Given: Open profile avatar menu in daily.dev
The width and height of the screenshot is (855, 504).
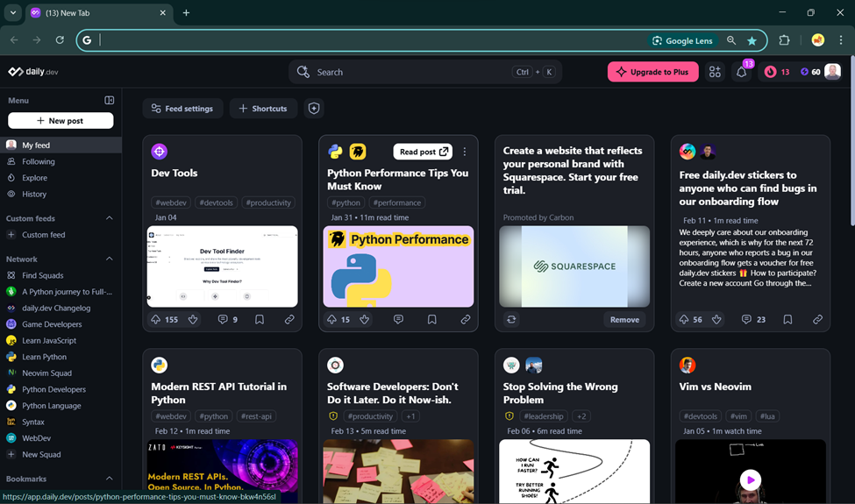Looking at the screenshot, I should 833,71.
